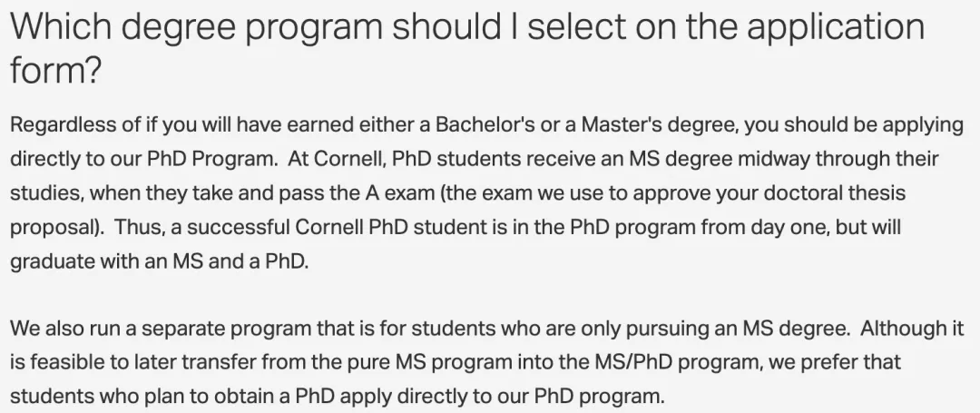This screenshot has height=413, width=980.
Task: Click the text "graduate with an MS and a PhD."
Action: pos(160,261)
